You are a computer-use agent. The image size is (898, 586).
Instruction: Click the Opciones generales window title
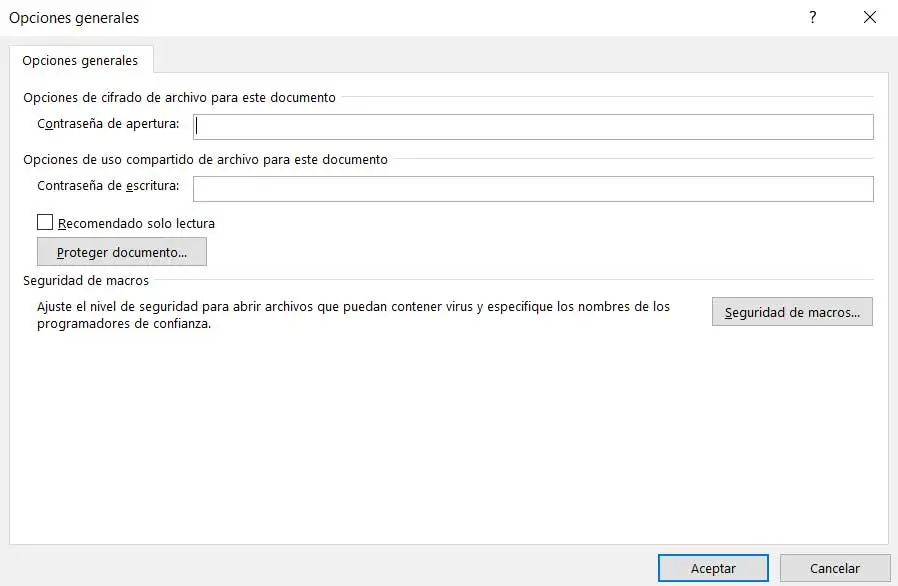[x=74, y=18]
